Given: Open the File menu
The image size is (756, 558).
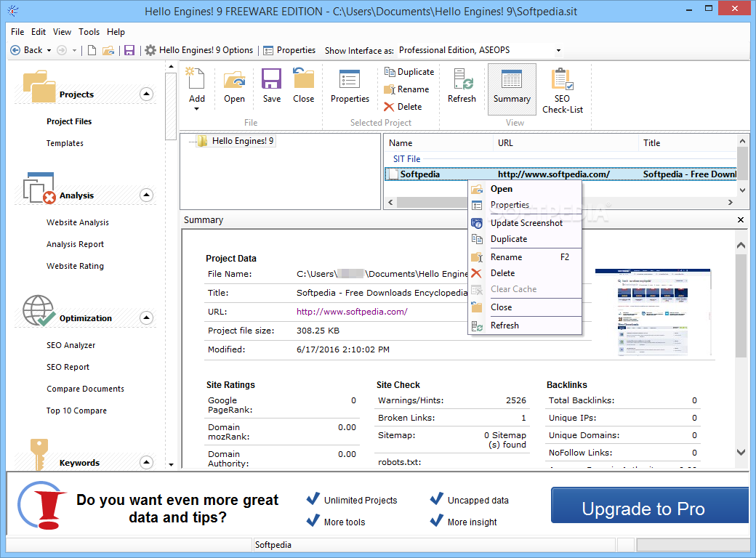Looking at the screenshot, I should pyautogui.click(x=17, y=32).
